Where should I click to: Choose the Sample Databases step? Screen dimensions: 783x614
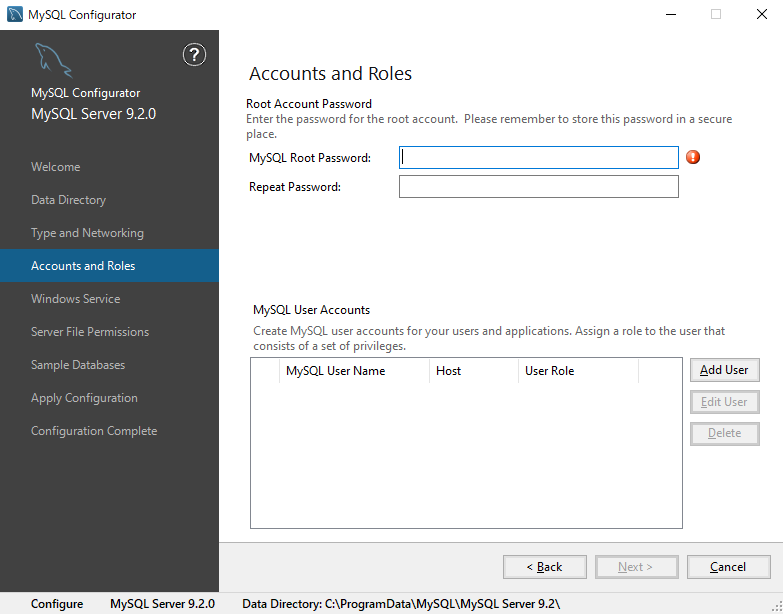click(x=78, y=365)
